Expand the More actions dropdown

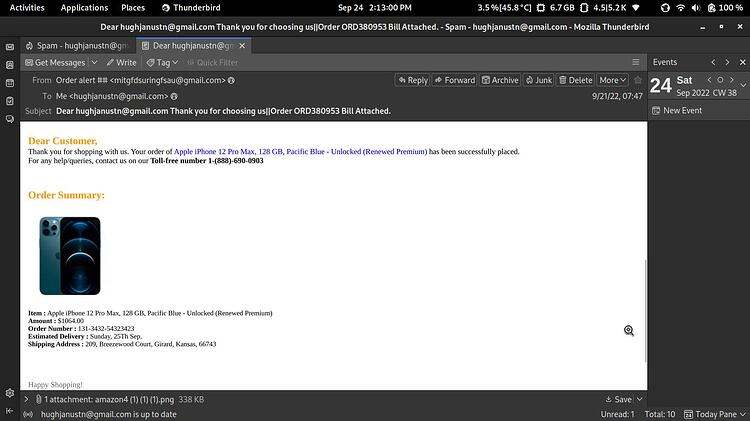click(x=613, y=80)
